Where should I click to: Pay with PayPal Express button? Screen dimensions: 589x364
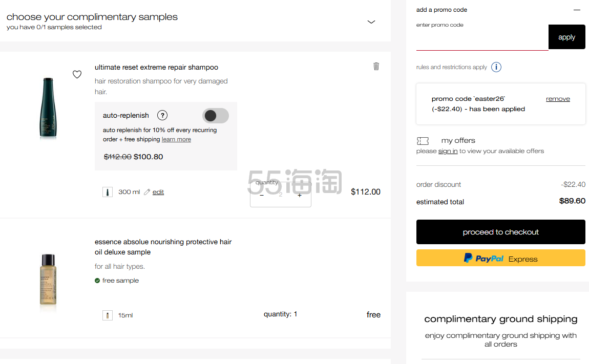coord(500,258)
